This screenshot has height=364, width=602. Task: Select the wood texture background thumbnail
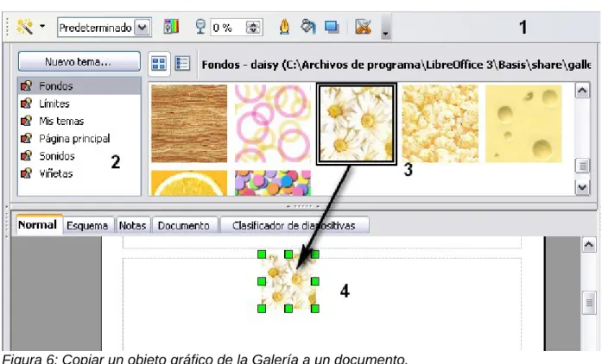[189, 124]
